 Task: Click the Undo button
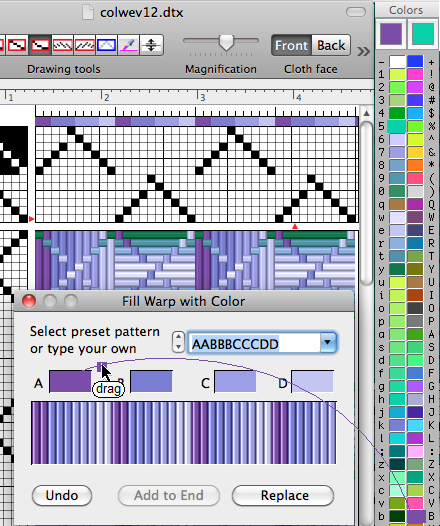click(x=62, y=495)
